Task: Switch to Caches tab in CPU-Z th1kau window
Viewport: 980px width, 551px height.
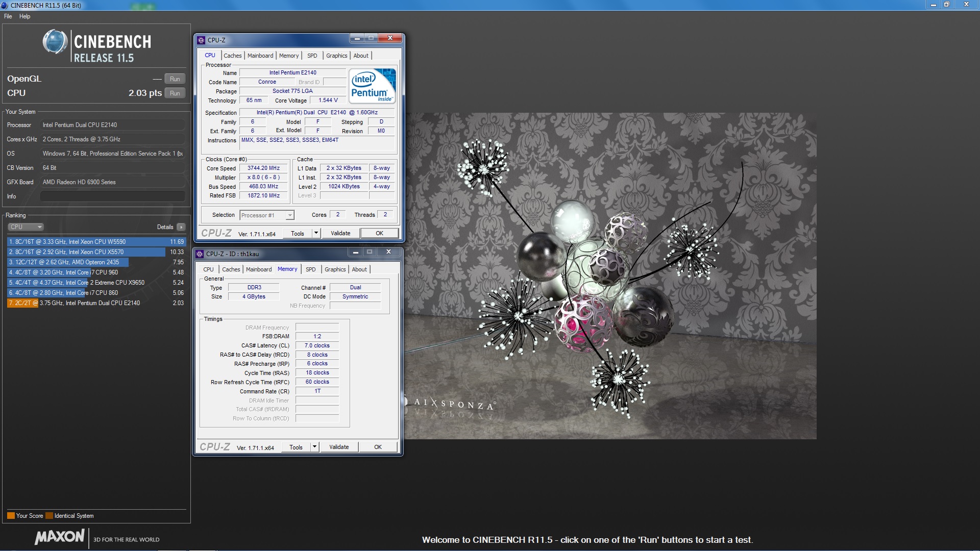Action: click(231, 269)
